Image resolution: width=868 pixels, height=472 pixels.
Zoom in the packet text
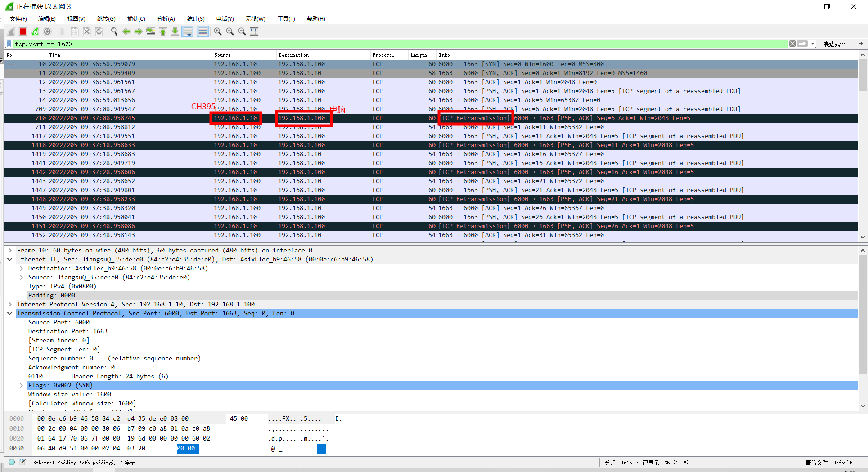click(218, 31)
